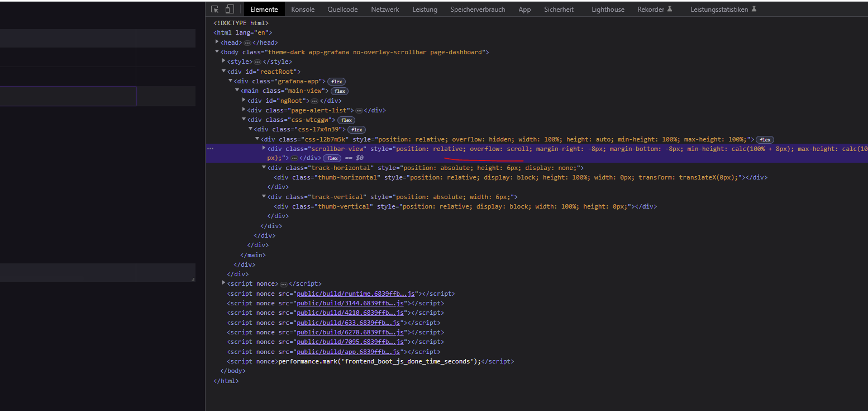
Task: Click ellipsis badge inside first script nonce
Action: [x=283, y=285]
